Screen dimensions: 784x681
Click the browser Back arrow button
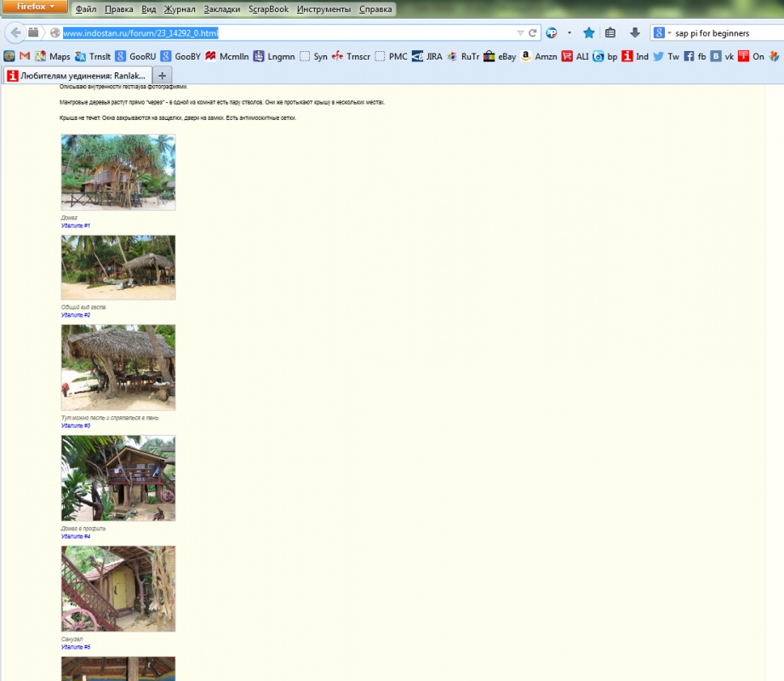pos(15,33)
